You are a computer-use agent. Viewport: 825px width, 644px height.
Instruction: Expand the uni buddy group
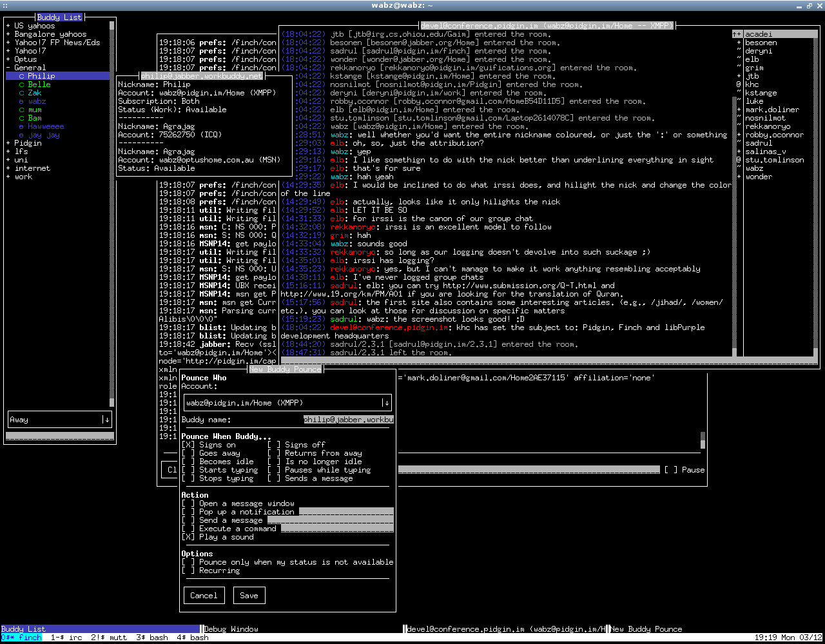coord(8,160)
